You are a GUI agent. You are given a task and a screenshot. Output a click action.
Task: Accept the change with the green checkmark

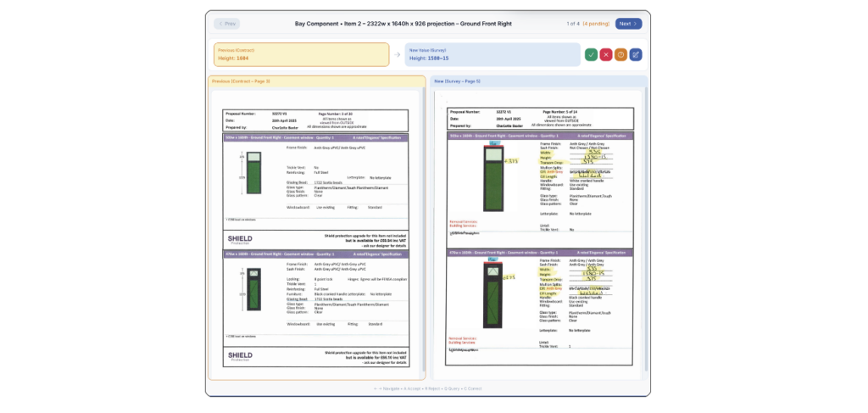[x=591, y=54]
